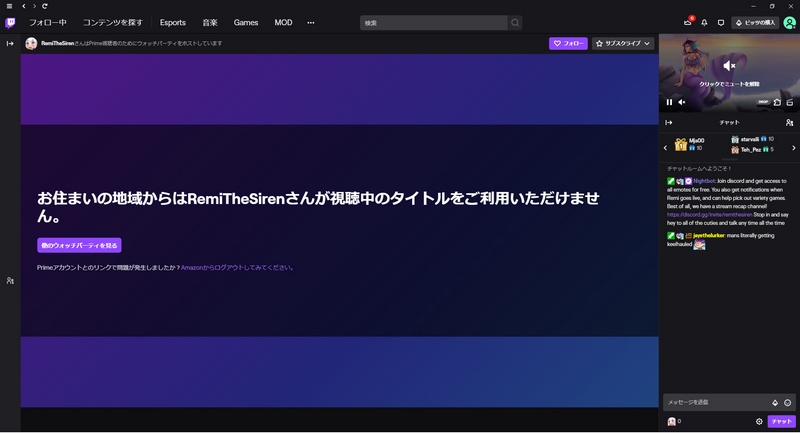Click the ビッツの購入 button
Viewport: 800px width, 433px height.
(x=755, y=22)
